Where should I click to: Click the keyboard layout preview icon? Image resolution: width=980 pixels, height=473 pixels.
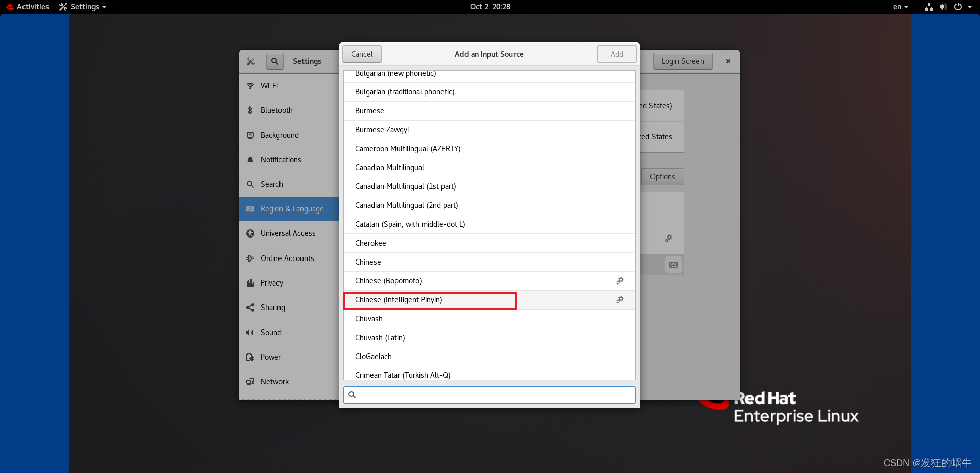pyautogui.click(x=673, y=265)
